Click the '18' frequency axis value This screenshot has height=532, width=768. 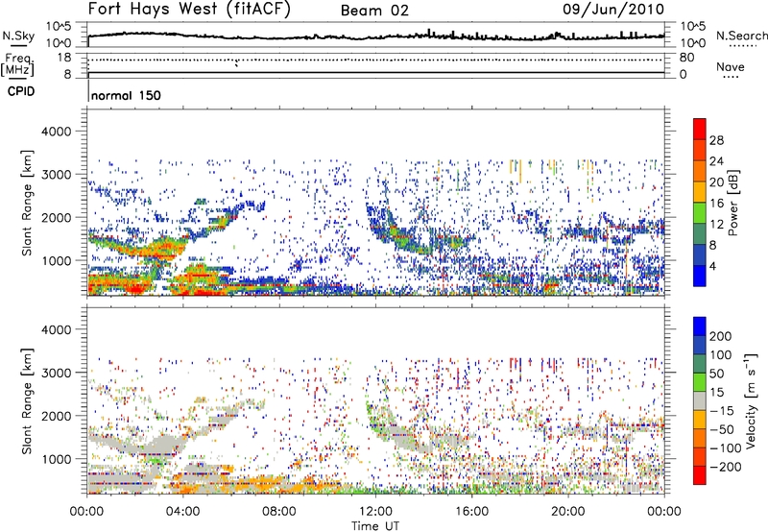[x=64, y=58]
